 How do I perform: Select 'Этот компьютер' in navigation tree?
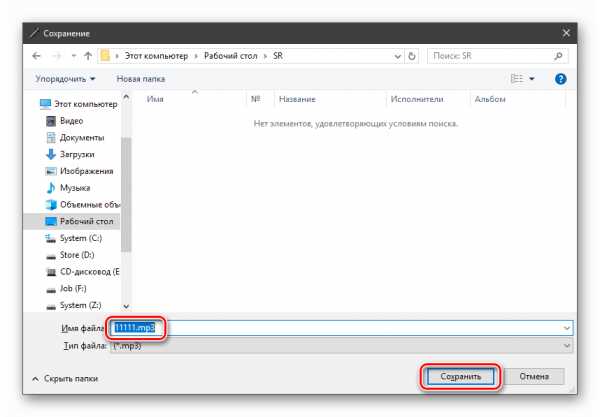tap(86, 104)
